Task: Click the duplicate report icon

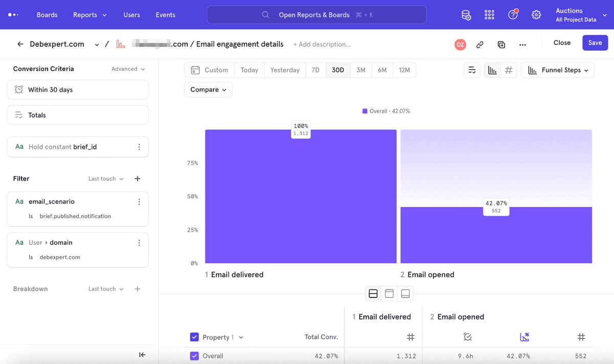Action: point(501,44)
